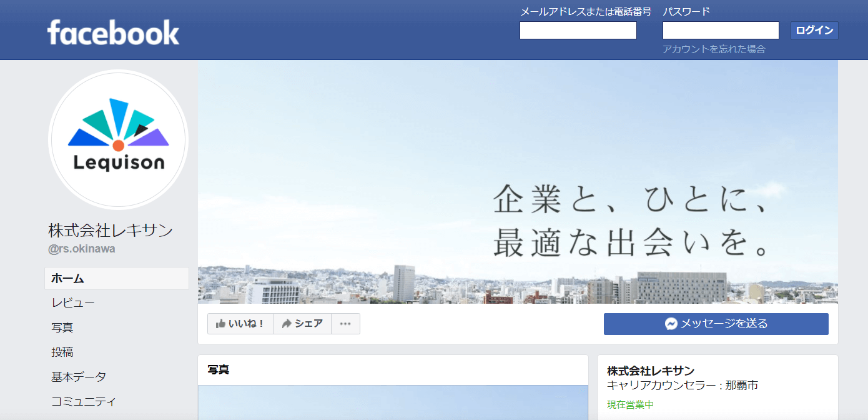This screenshot has height=420, width=868.
Task: Open the photo thumbnail below 写真 header
Action: tap(393, 403)
